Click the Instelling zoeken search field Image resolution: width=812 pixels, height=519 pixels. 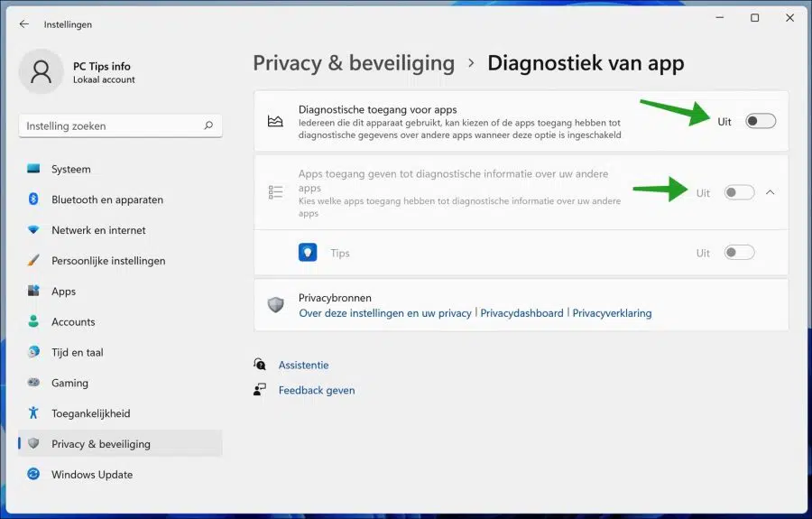120,125
